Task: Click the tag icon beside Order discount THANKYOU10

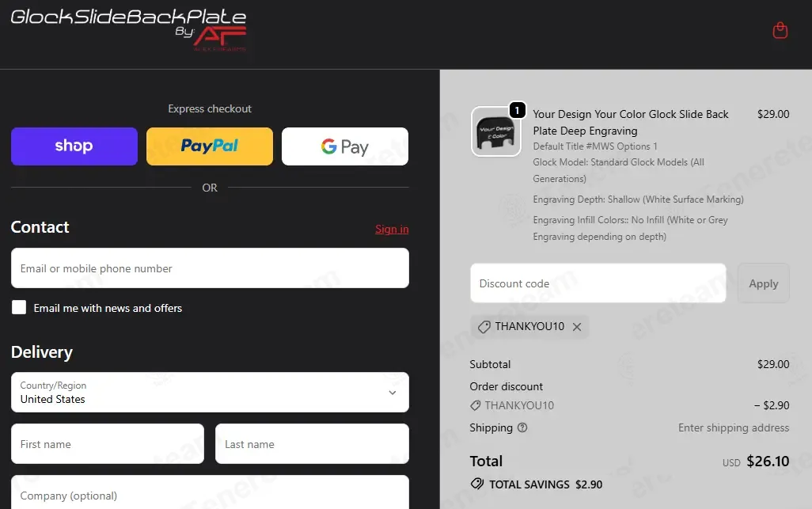Action: tap(476, 405)
